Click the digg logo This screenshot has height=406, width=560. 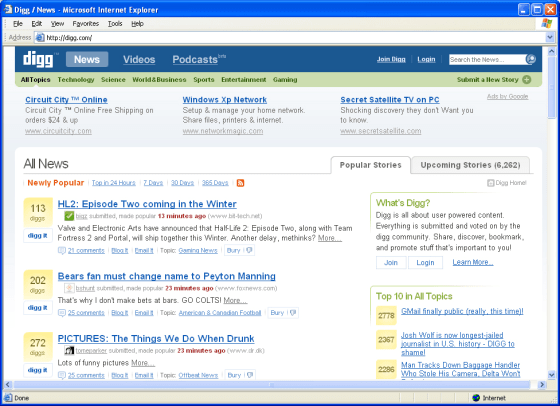point(38,59)
